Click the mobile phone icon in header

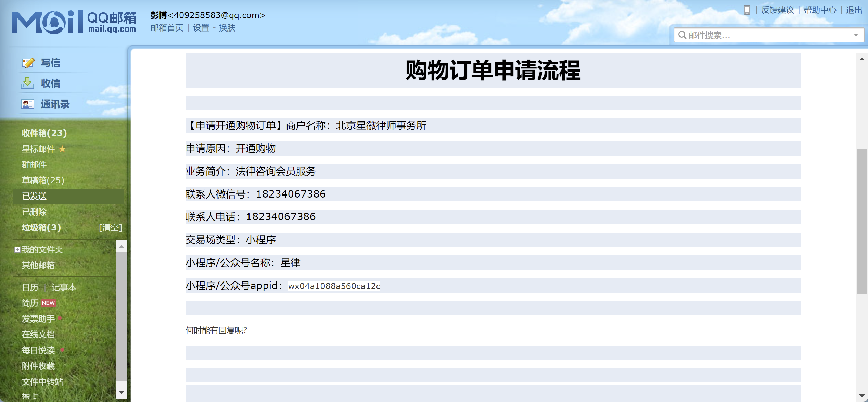coord(747,10)
